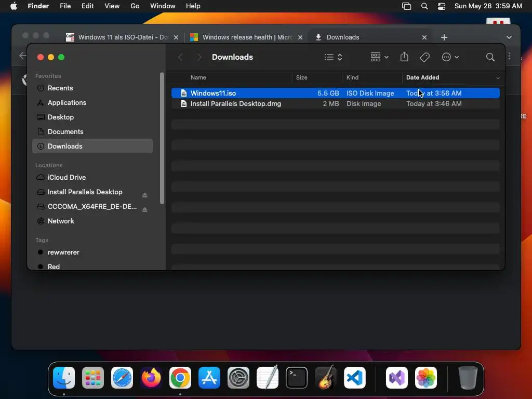The width and height of the screenshot is (532, 399).
Task: Open the View menu
Action: (112, 6)
